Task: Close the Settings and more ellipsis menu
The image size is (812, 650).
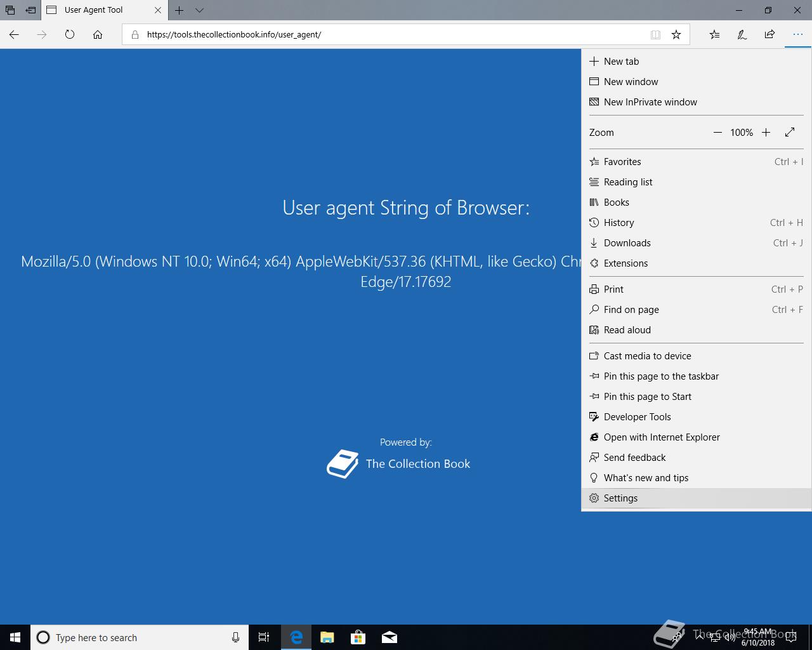Action: [797, 35]
